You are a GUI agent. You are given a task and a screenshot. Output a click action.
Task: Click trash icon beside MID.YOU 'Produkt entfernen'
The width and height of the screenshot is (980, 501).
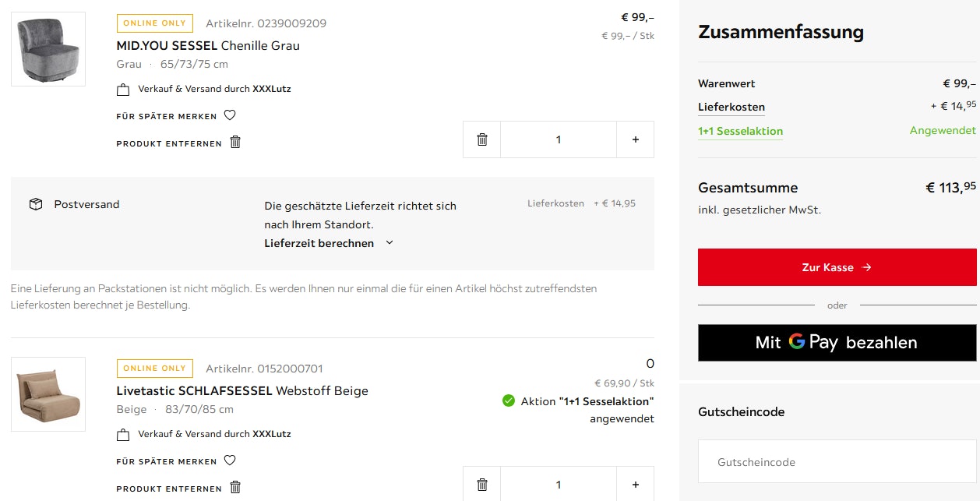click(235, 143)
